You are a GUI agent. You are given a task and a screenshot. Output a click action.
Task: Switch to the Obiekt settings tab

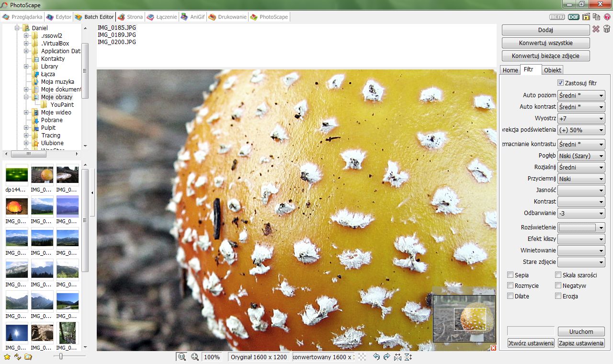[553, 70]
